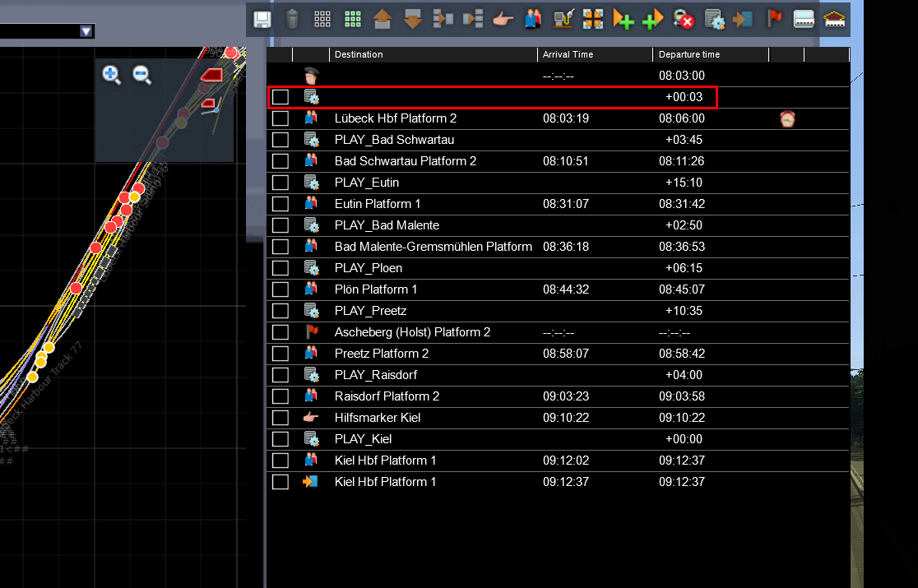Viewport: 918px width, 588px height.
Task: Click the orange arrow green plus-after icon
Action: coord(623,19)
